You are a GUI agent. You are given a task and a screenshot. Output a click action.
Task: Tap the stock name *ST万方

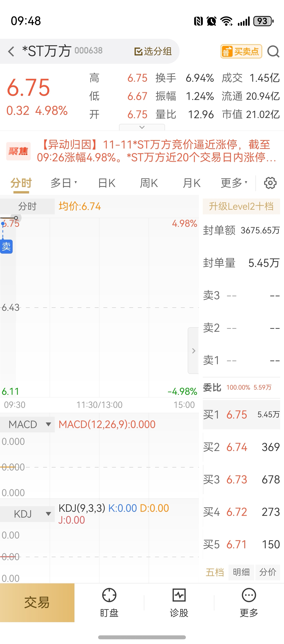pyautogui.click(x=47, y=51)
